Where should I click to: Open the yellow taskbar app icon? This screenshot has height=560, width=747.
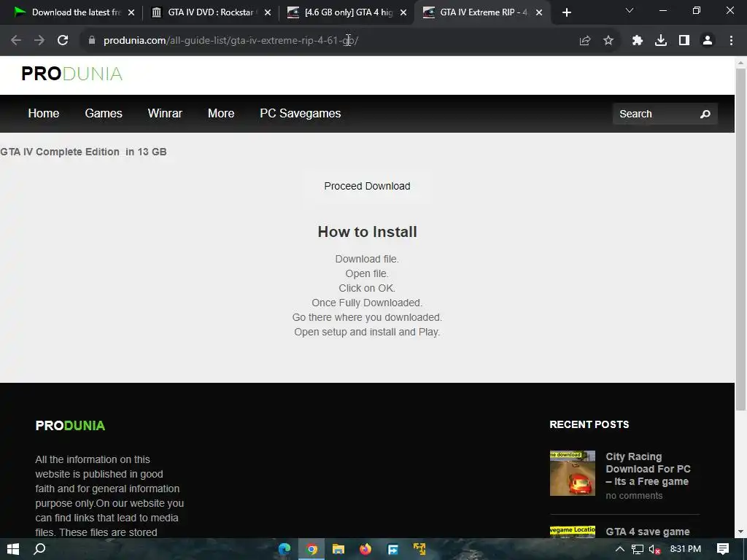click(419, 550)
